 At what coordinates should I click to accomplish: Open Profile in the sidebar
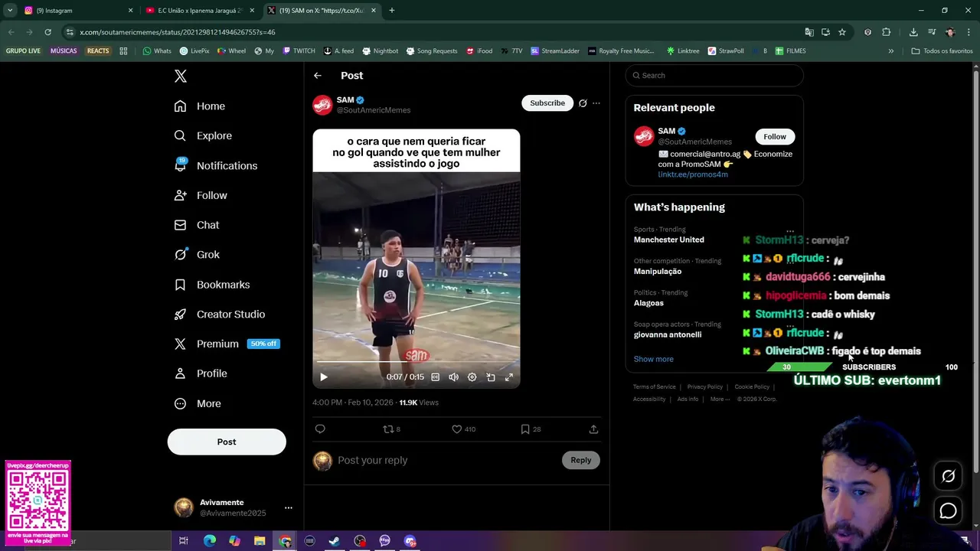[200, 373]
